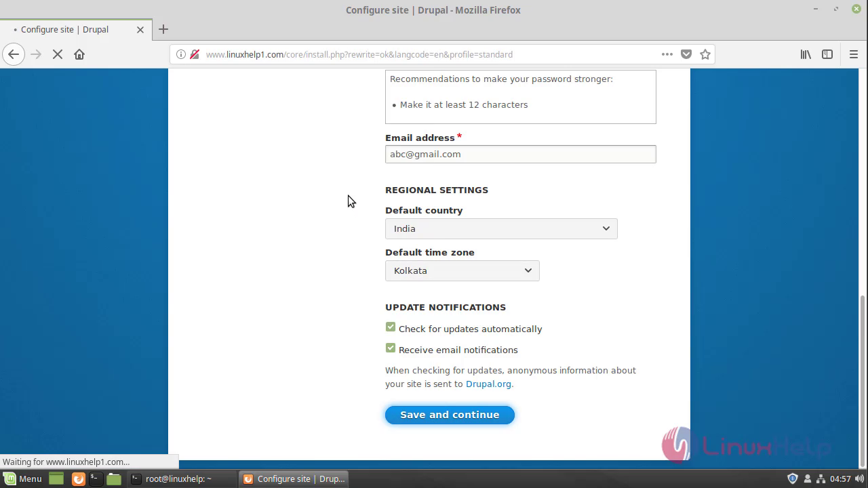Image resolution: width=868 pixels, height=488 pixels.
Task: Maximize the Firefox window
Action: [x=836, y=9]
